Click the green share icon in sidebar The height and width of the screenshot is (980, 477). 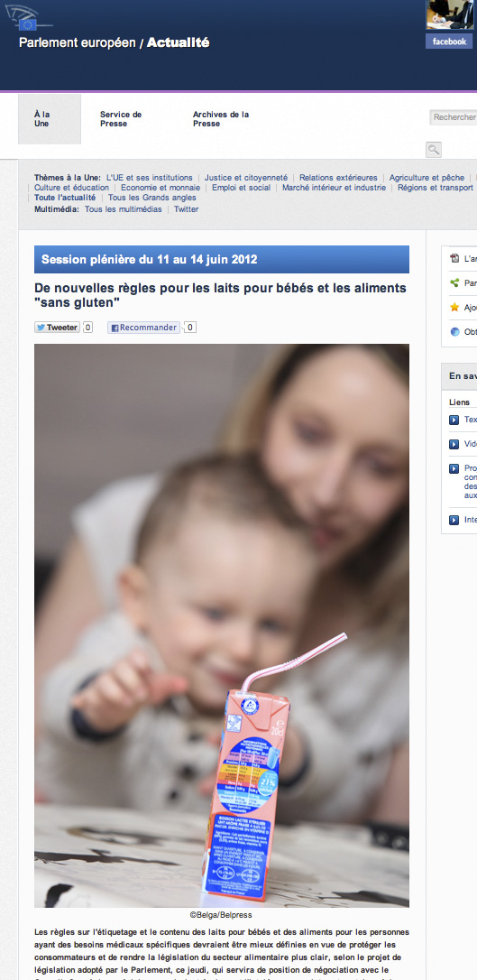pos(454,282)
